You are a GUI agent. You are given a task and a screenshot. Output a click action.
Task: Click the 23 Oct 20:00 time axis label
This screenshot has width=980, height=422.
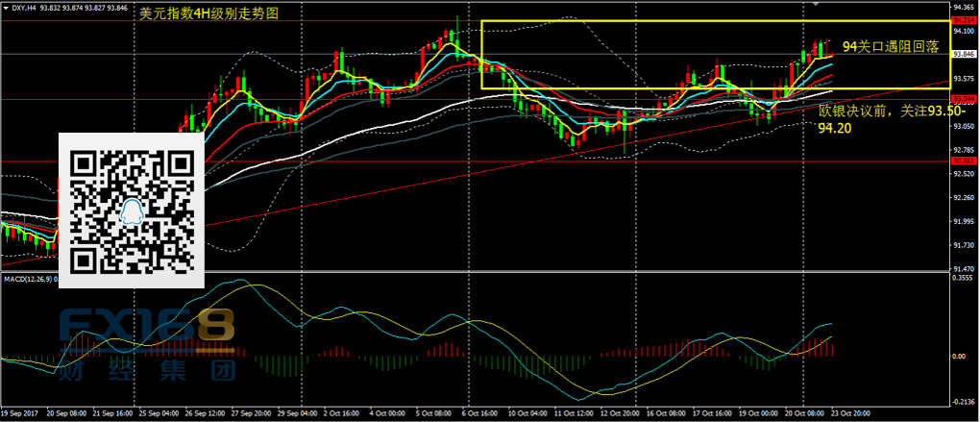point(849,414)
